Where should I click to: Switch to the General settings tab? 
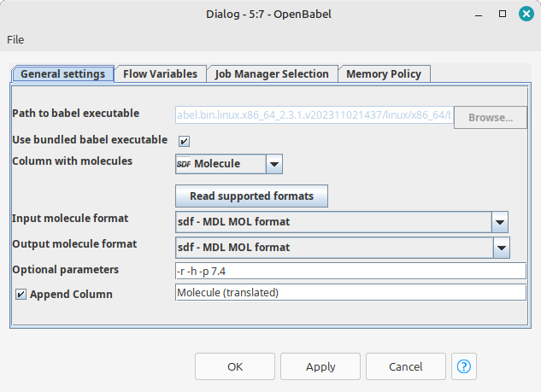(62, 74)
